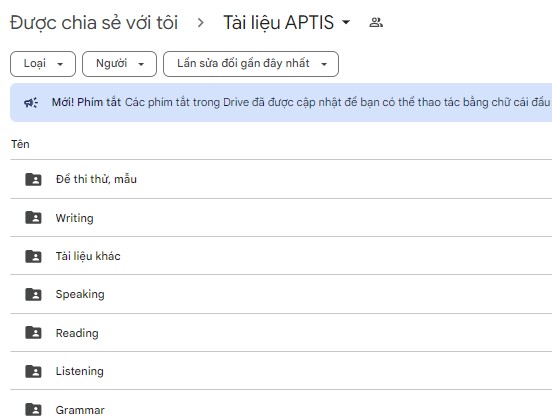
Task: Click the Grammar shared folder icon
Action: pyautogui.click(x=33, y=410)
